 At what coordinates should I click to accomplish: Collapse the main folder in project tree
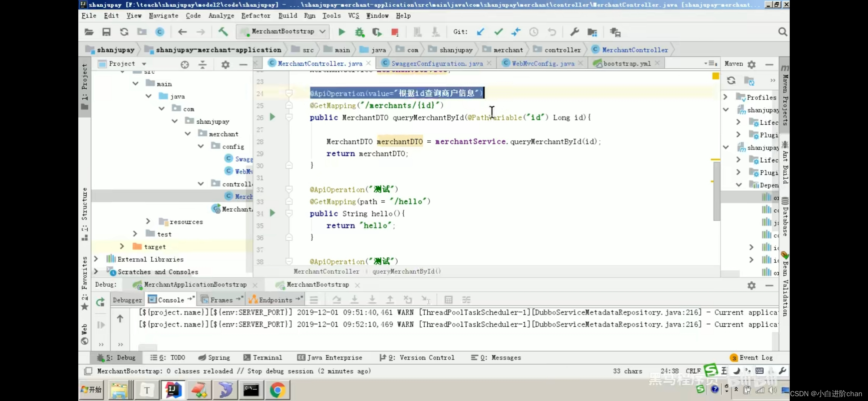pyautogui.click(x=135, y=84)
